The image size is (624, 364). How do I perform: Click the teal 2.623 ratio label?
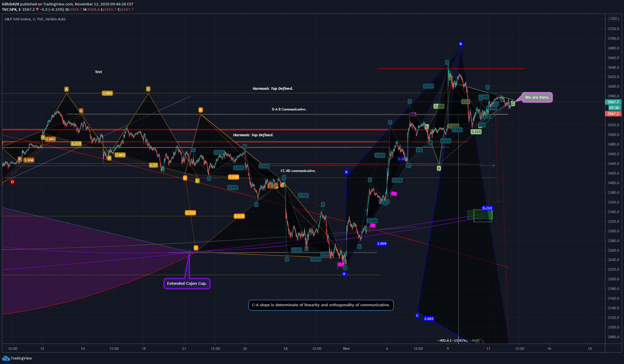pos(264,166)
